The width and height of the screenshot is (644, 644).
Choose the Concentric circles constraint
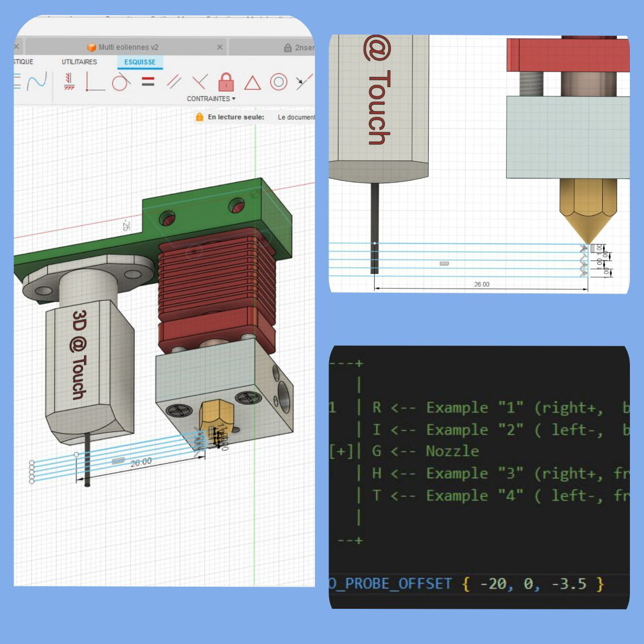click(x=279, y=82)
